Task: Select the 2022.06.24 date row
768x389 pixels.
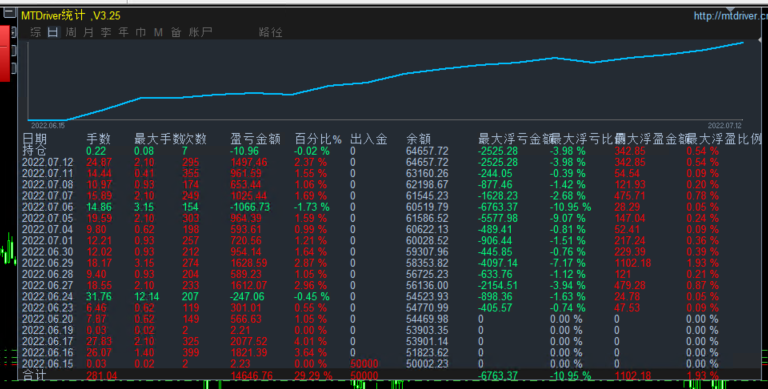Action: click(x=48, y=296)
